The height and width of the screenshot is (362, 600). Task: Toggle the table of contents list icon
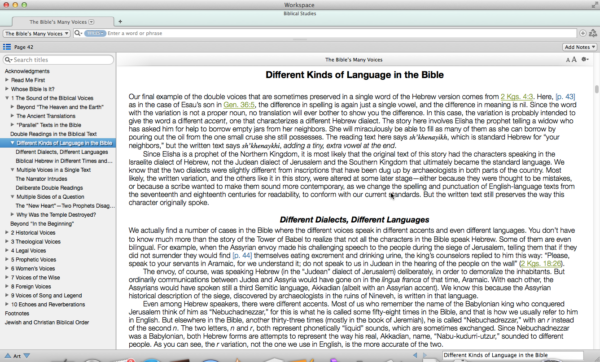pos(7,47)
